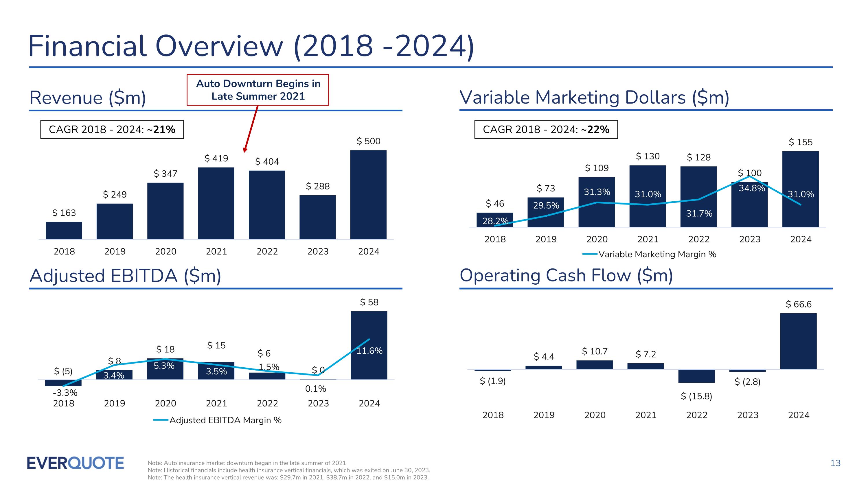868x488 pixels.
Task: Click the 11.6% EBITDA margin label
Action: [369, 351]
